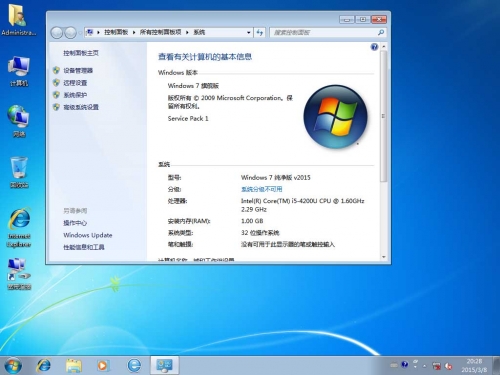Click the Windows Start orb
The width and height of the screenshot is (500, 375).
13,365
